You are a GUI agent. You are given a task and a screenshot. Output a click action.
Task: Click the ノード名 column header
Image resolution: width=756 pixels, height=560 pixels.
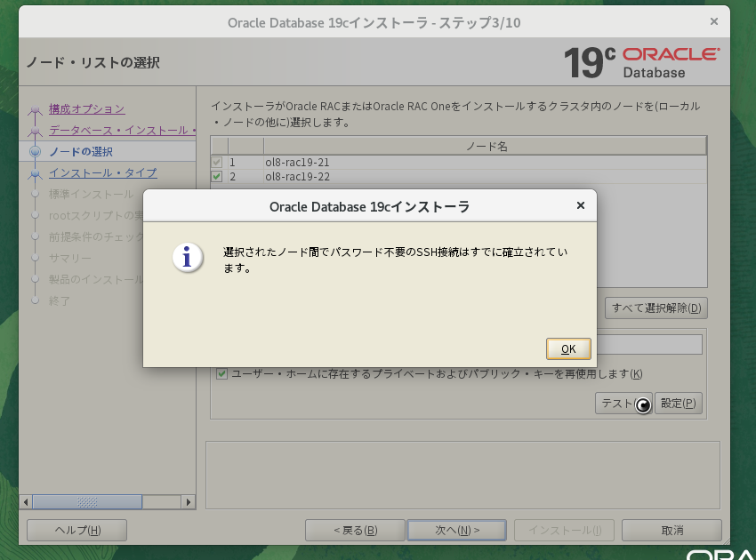tap(485, 146)
